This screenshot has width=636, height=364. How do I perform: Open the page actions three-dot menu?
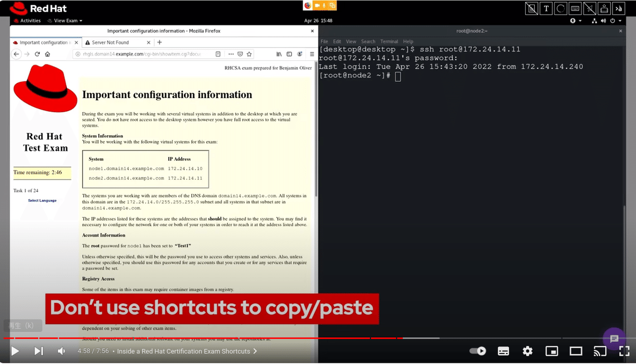(x=231, y=54)
